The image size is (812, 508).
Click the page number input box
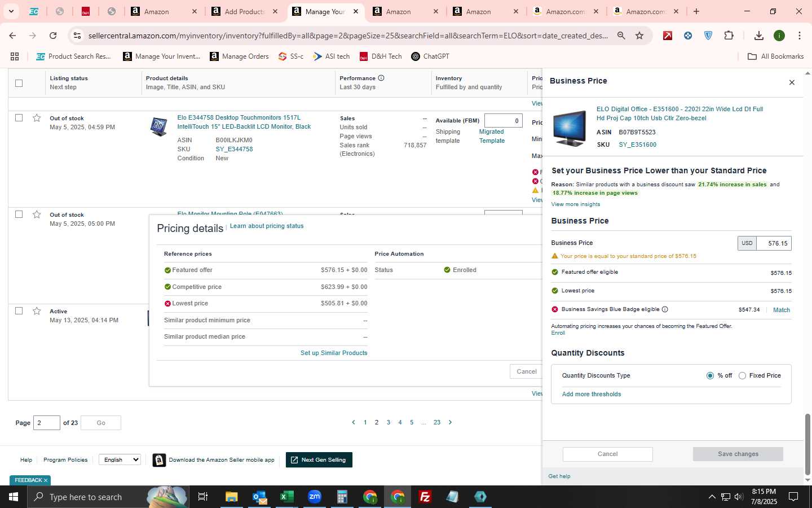[47, 423]
